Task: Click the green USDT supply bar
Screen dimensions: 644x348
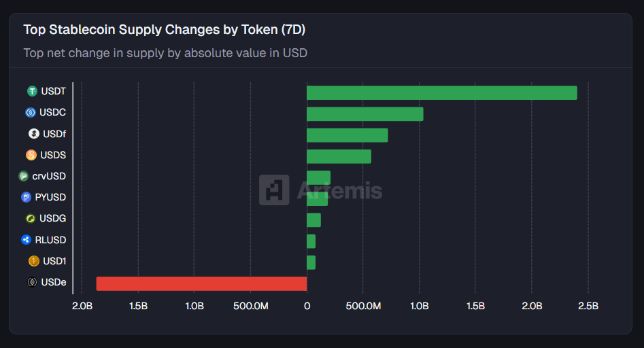Action: pyautogui.click(x=441, y=93)
